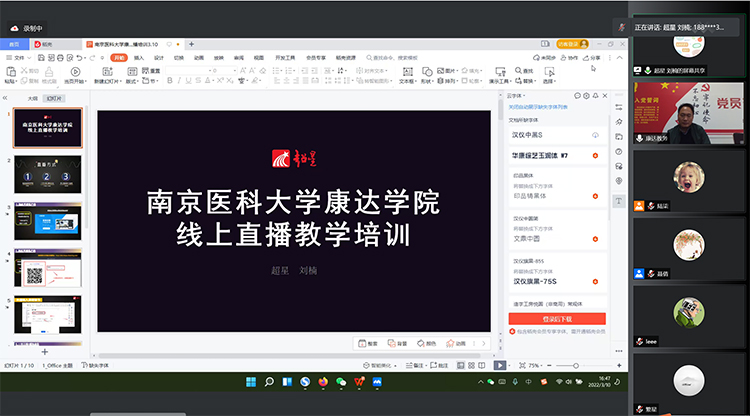Toggle Strikethrough formatting
The height and width of the screenshot is (416, 750).
pyautogui.click(x=198, y=81)
